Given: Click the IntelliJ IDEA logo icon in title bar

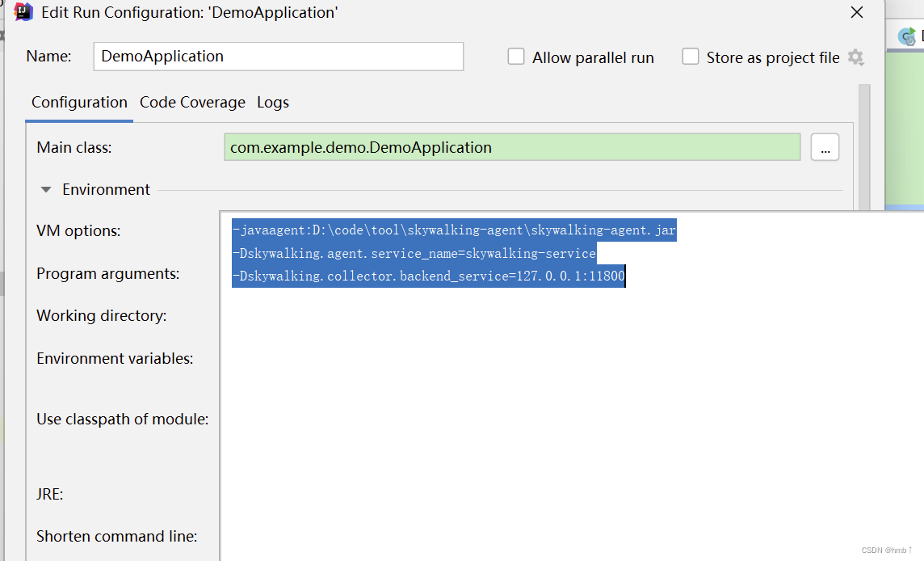Looking at the screenshot, I should pos(23,11).
